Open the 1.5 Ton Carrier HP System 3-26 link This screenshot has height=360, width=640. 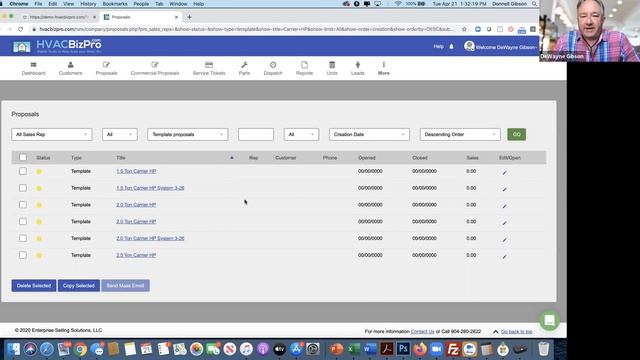click(x=150, y=188)
